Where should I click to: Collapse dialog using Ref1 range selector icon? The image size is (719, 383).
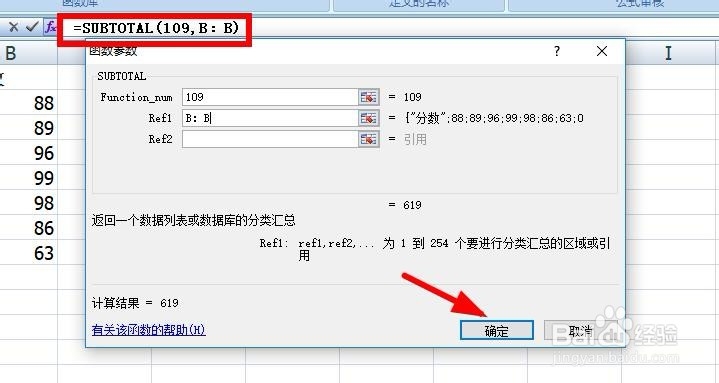tap(368, 118)
